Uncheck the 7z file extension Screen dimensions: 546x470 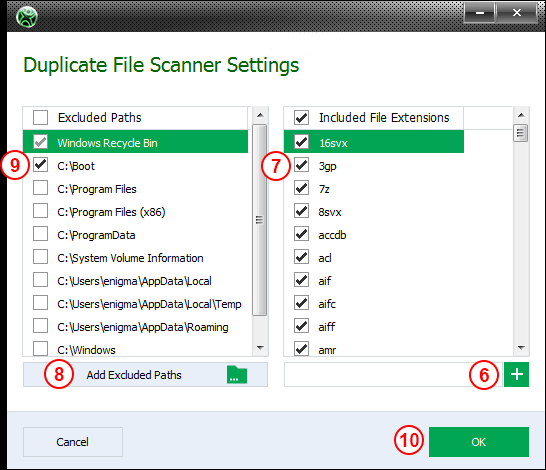(301, 188)
